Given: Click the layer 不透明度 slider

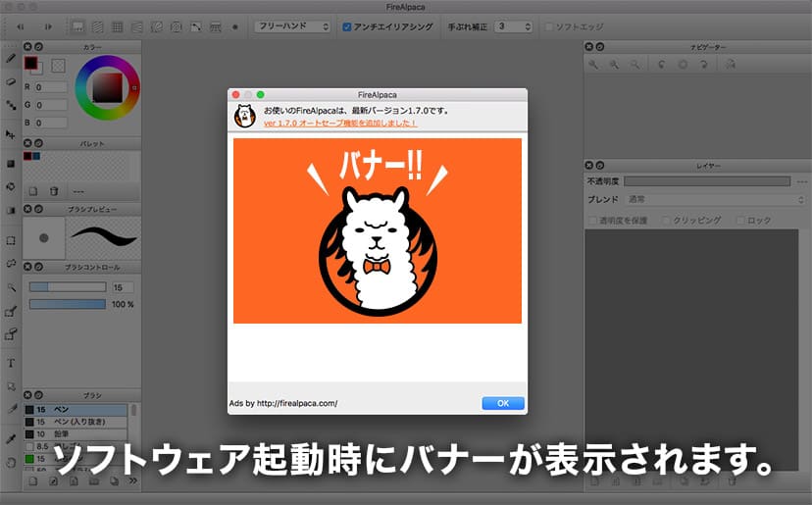Looking at the screenshot, I should 707,181.
